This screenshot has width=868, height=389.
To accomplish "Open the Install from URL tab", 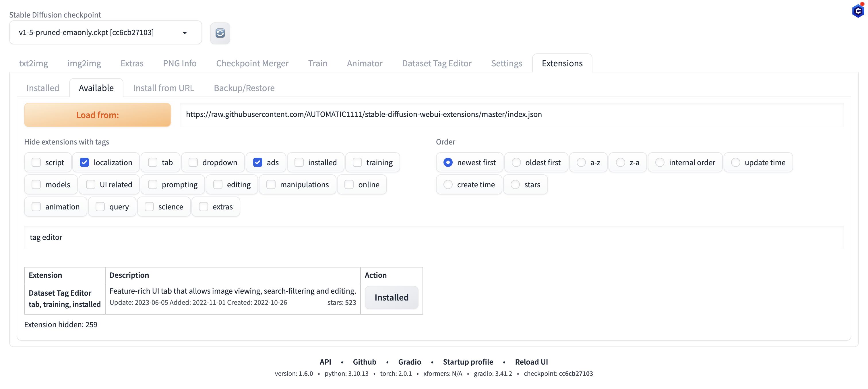I will (163, 88).
